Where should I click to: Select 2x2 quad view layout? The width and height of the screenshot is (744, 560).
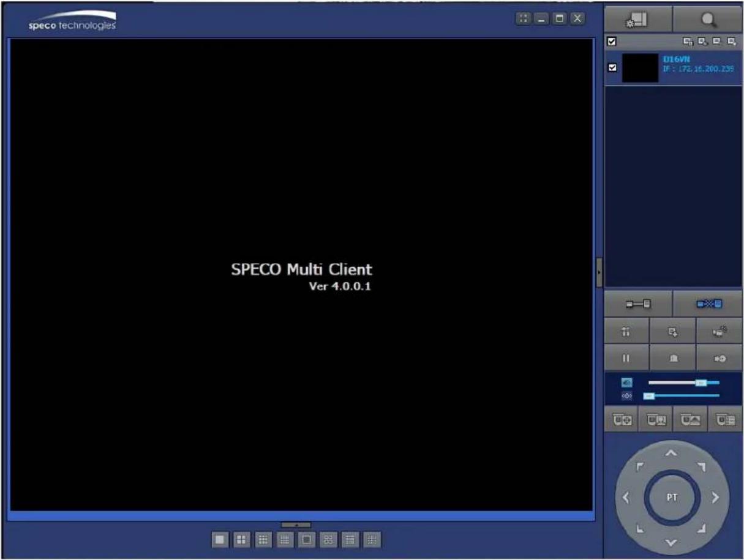tap(242, 539)
